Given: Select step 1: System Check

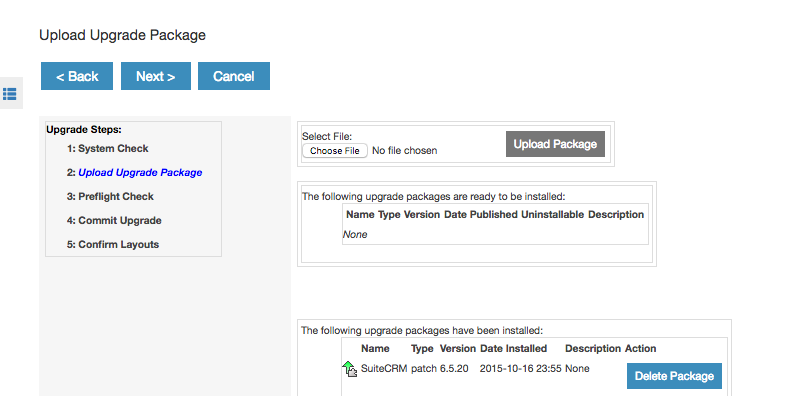Looking at the screenshot, I should 108,148.
